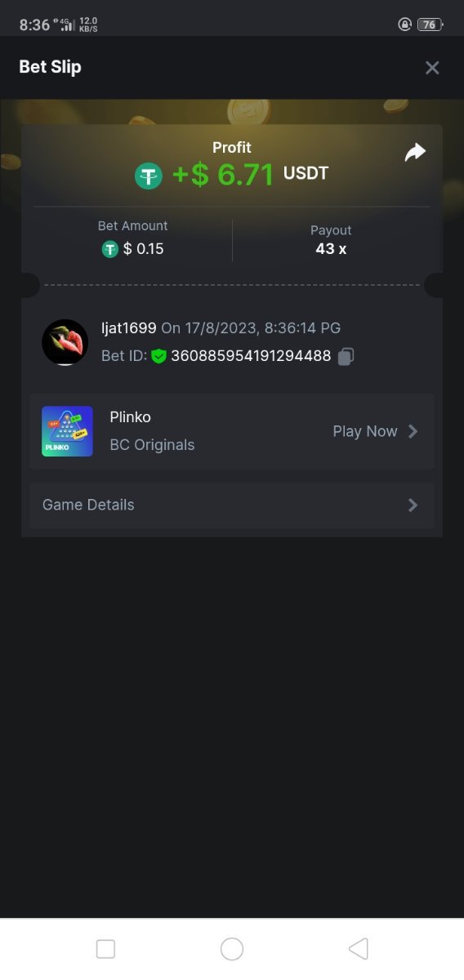This screenshot has height=980, width=464.
Task: Tap the battery indicator in status bar
Action: click(x=429, y=24)
